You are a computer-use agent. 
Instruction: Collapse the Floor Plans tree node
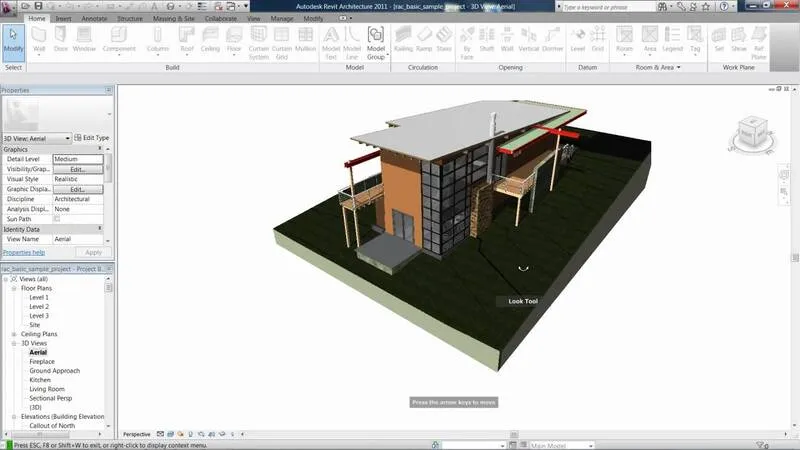click(x=15, y=288)
